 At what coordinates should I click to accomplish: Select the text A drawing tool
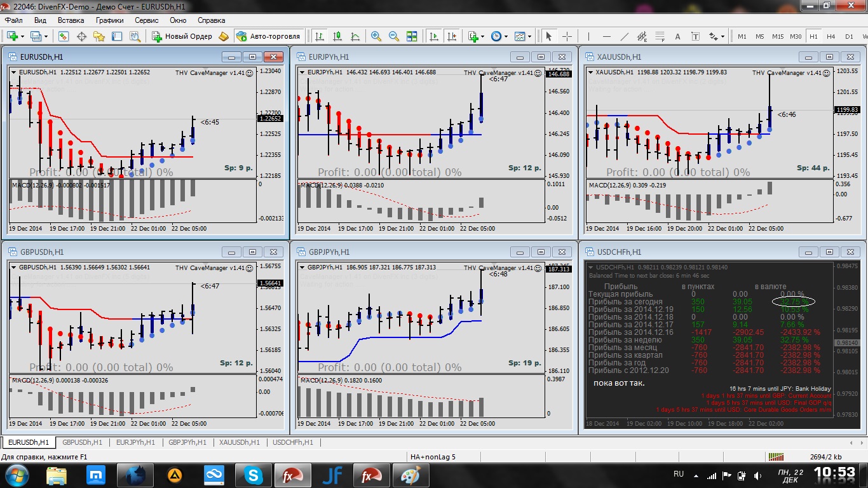[x=677, y=36]
